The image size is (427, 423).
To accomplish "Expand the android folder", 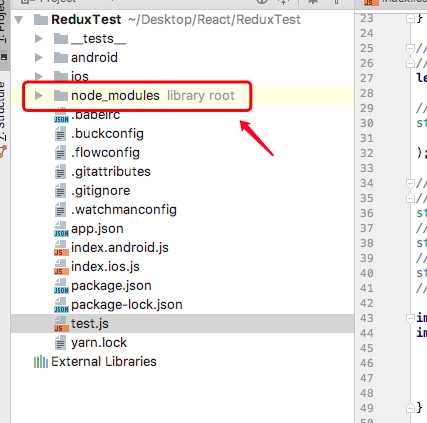I will point(39,58).
